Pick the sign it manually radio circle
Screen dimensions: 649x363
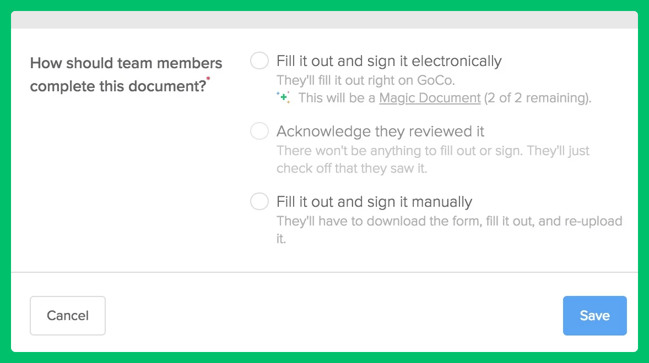pyautogui.click(x=259, y=202)
